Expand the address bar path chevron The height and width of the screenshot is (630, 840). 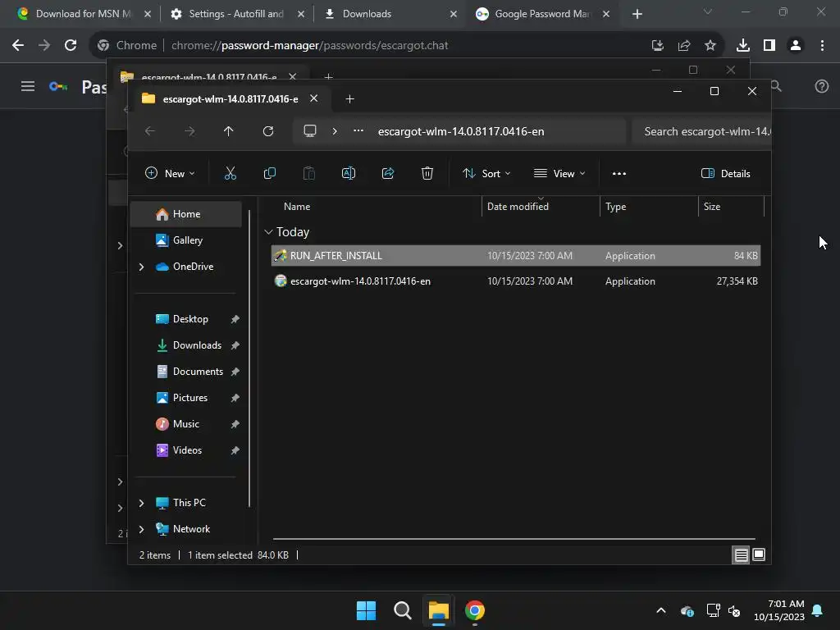[x=335, y=131]
